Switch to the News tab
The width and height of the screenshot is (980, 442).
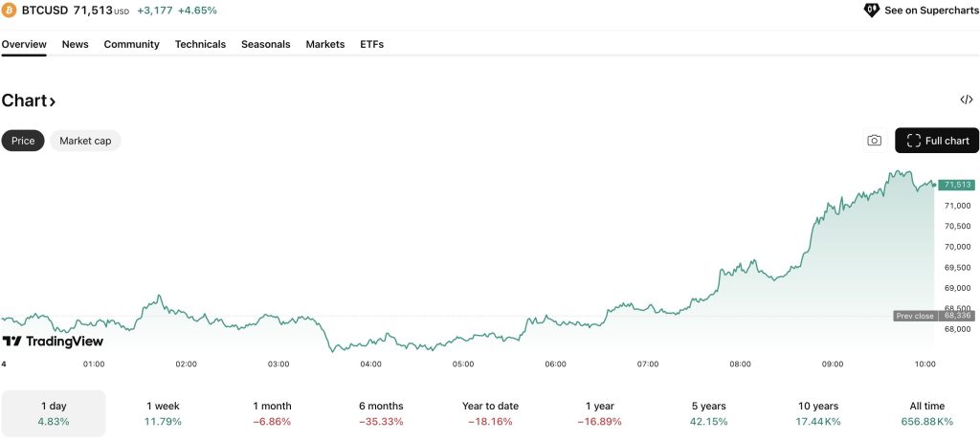point(75,44)
